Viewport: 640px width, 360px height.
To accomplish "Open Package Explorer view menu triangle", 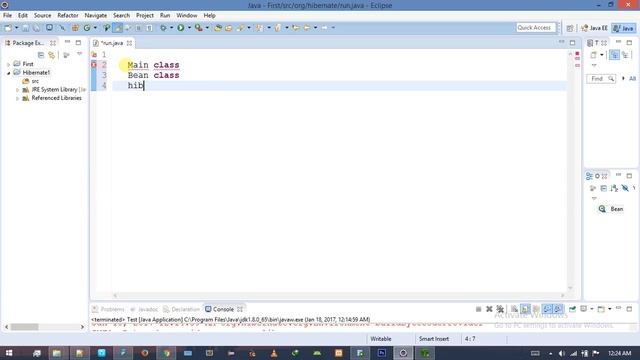I will tap(80, 54).
